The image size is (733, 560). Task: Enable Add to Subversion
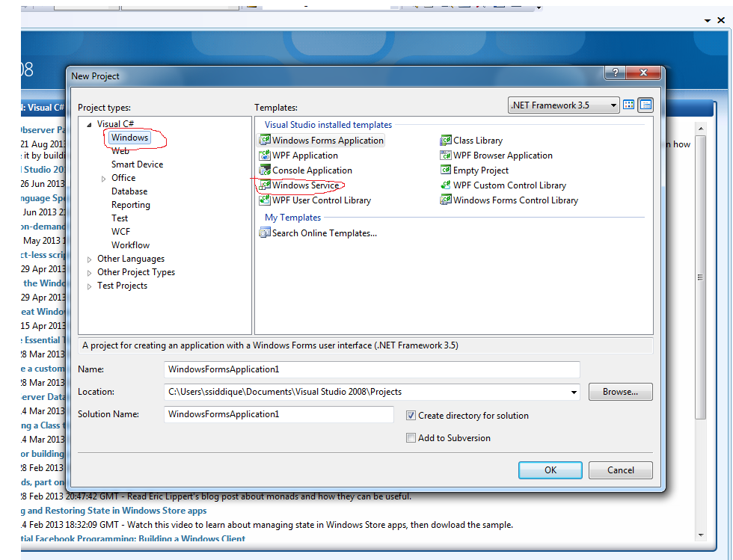(411, 438)
